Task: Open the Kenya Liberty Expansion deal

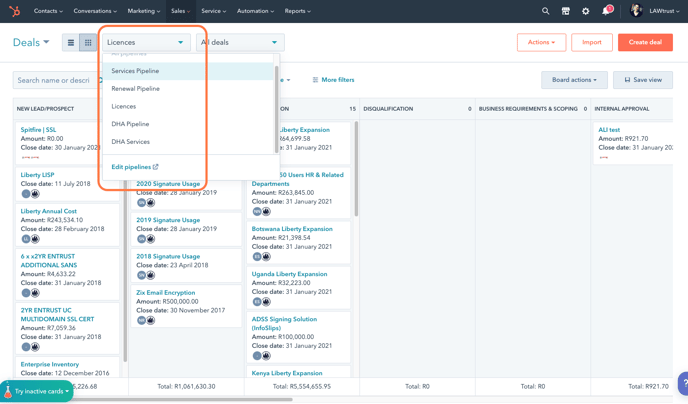Action: click(x=287, y=373)
